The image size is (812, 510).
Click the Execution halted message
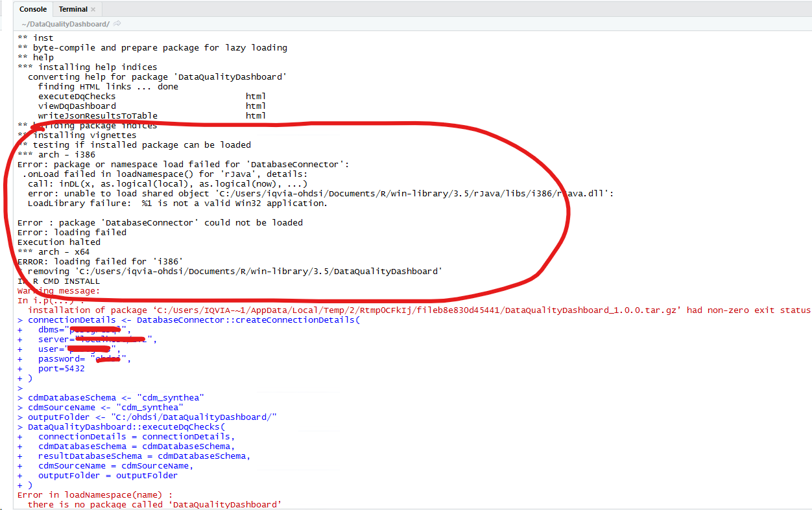58,242
